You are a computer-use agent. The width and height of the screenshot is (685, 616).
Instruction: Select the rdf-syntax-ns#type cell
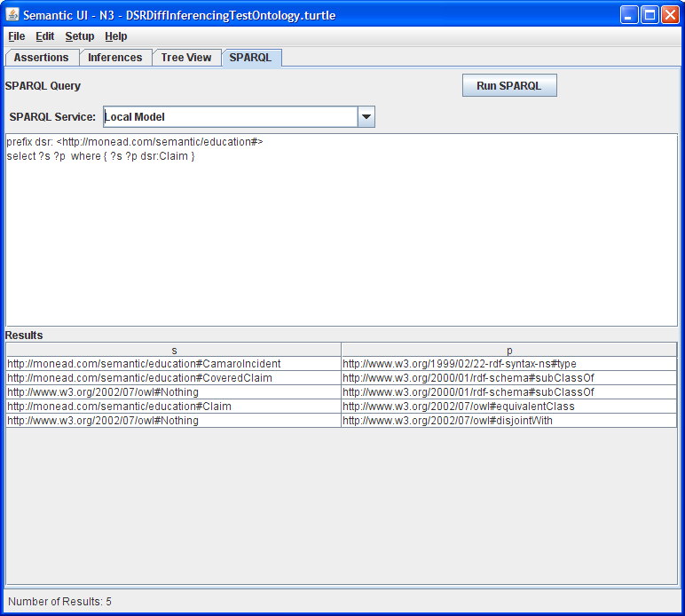click(509, 364)
